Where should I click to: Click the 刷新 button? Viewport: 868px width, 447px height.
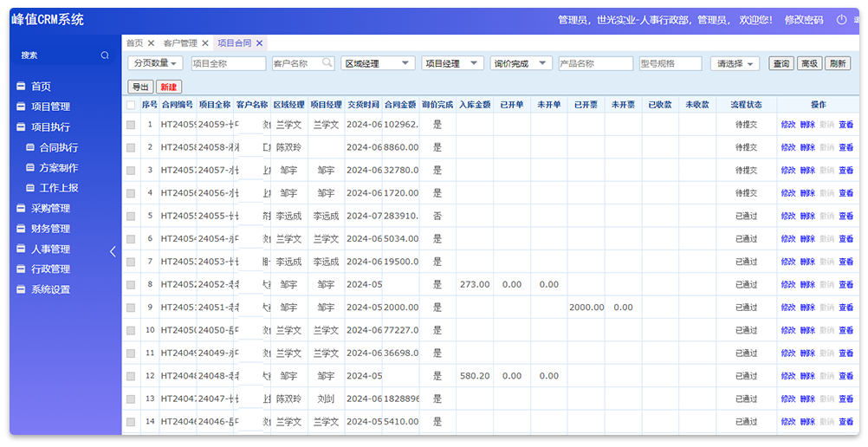pos(838,64)
